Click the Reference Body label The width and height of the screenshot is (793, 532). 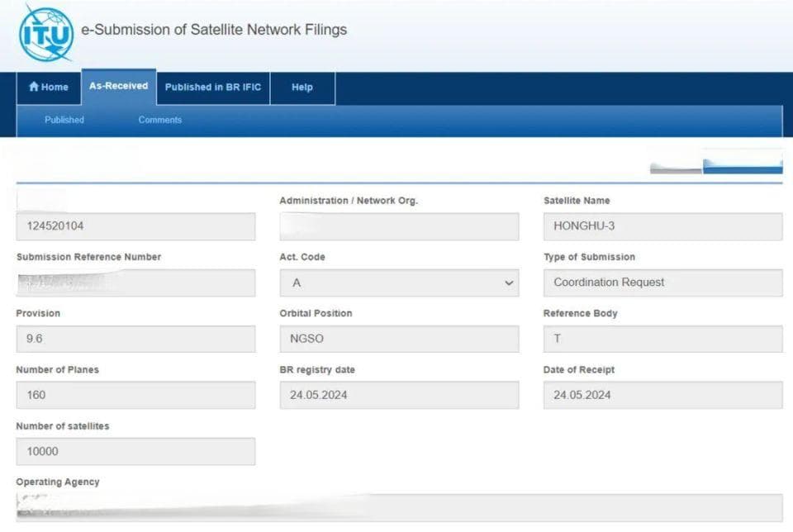click(580, 314)
